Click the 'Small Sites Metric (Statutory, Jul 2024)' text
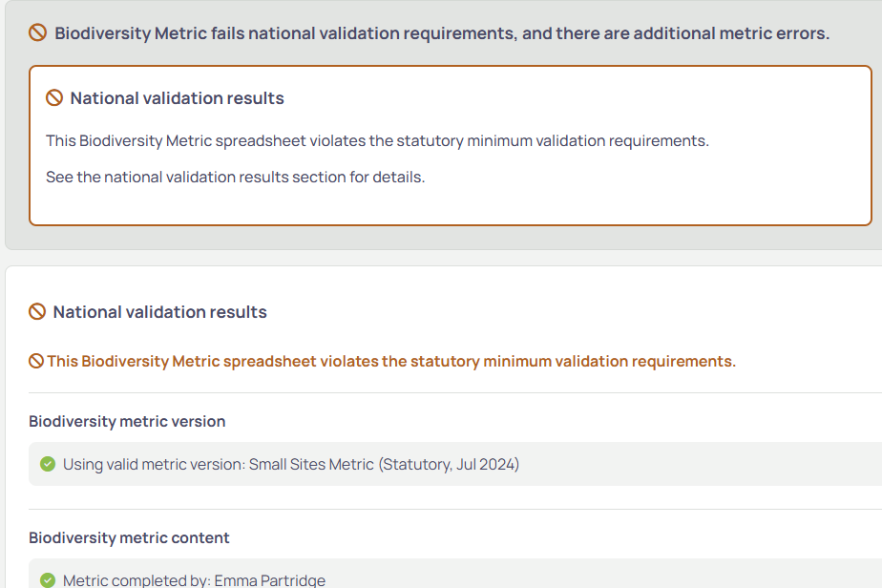This screenshot has height=588, width=882. click(x=384, y=464)
